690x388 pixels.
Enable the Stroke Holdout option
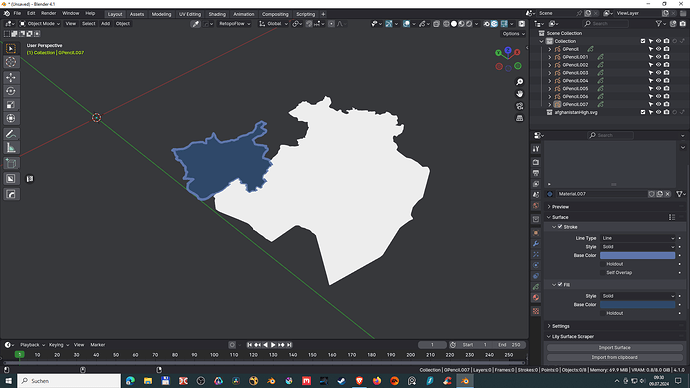pyautogui.click(x=603, y=264)
